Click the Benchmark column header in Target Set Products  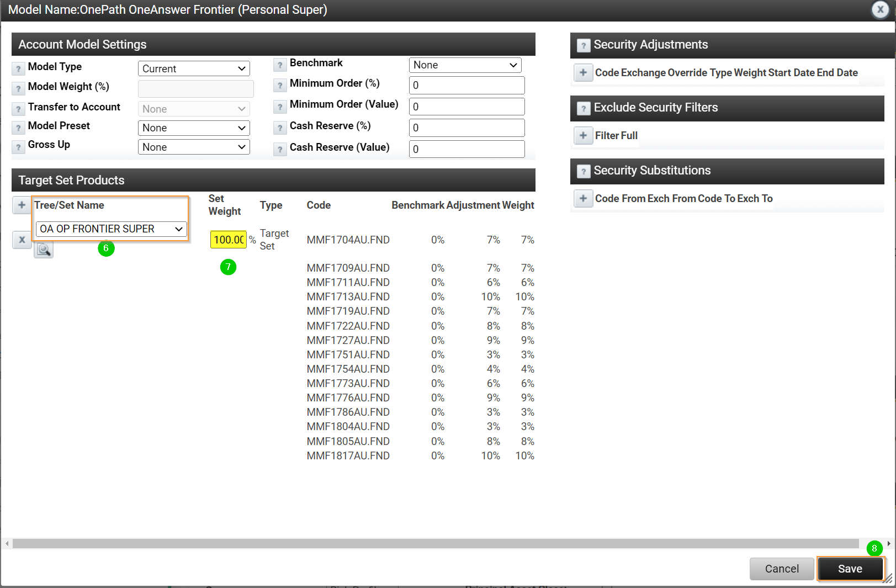click(418, 205)
